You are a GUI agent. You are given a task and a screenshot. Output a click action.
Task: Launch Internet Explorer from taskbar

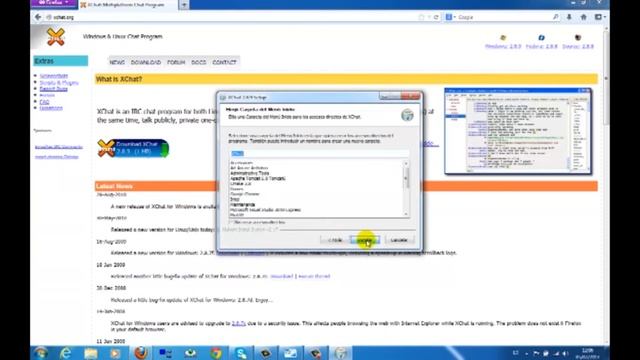click(65, 353)
